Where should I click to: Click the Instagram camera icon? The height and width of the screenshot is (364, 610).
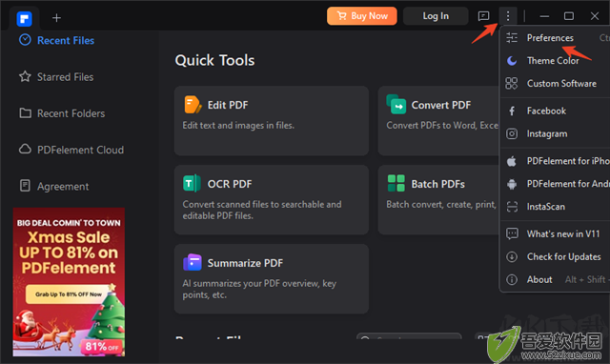(512, 133)
